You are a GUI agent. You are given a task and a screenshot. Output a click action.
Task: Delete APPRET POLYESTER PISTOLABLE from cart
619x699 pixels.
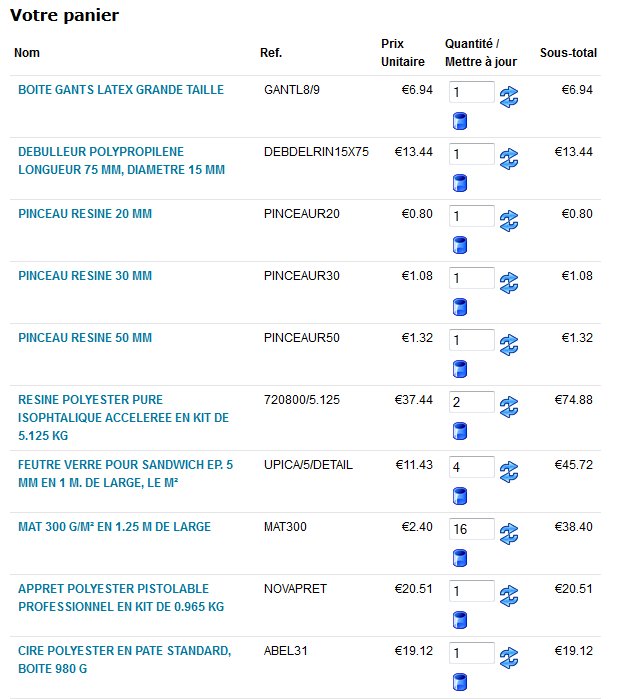pos(460,618)
